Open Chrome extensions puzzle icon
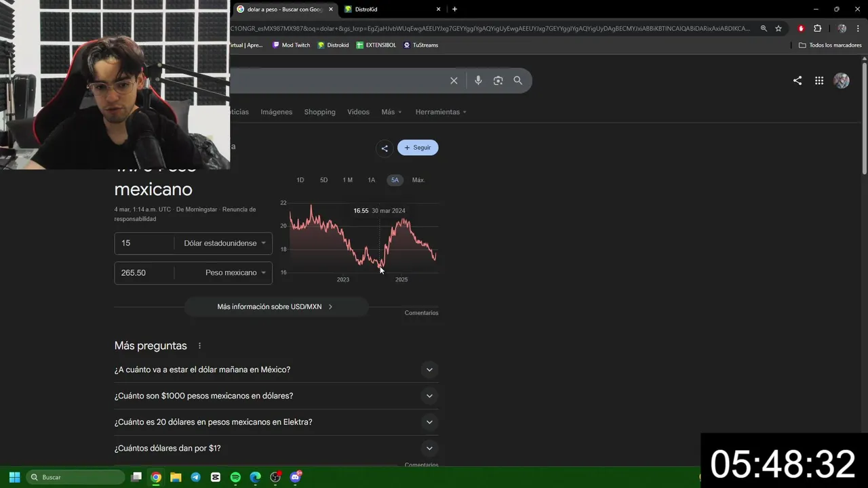 817,28
